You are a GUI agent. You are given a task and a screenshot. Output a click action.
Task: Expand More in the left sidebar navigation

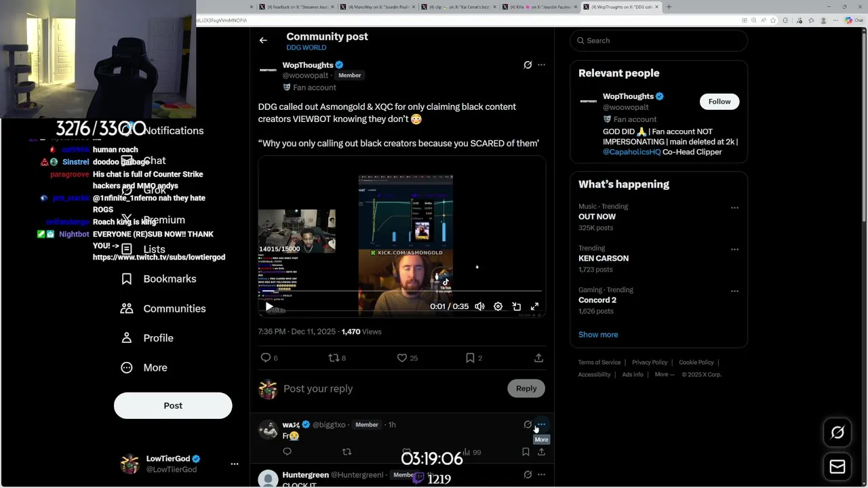tap(144, 367)
